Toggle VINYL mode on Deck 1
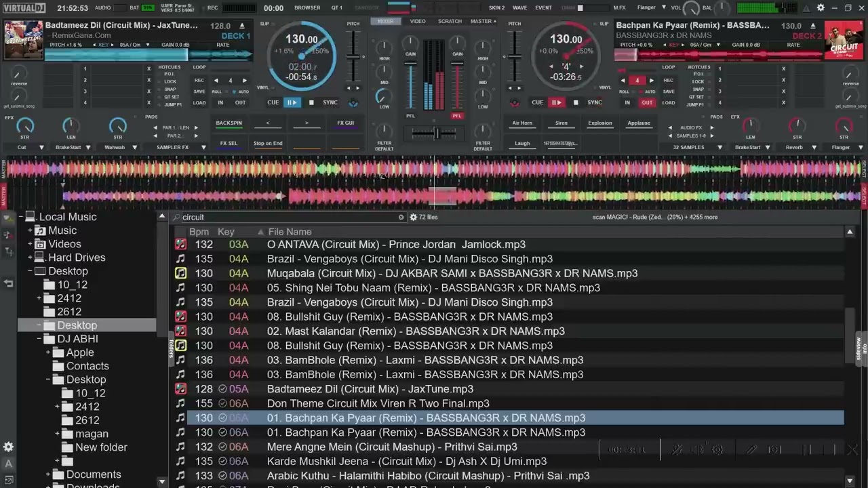This screenshot has height=488, width=868. tap(262, 87)
